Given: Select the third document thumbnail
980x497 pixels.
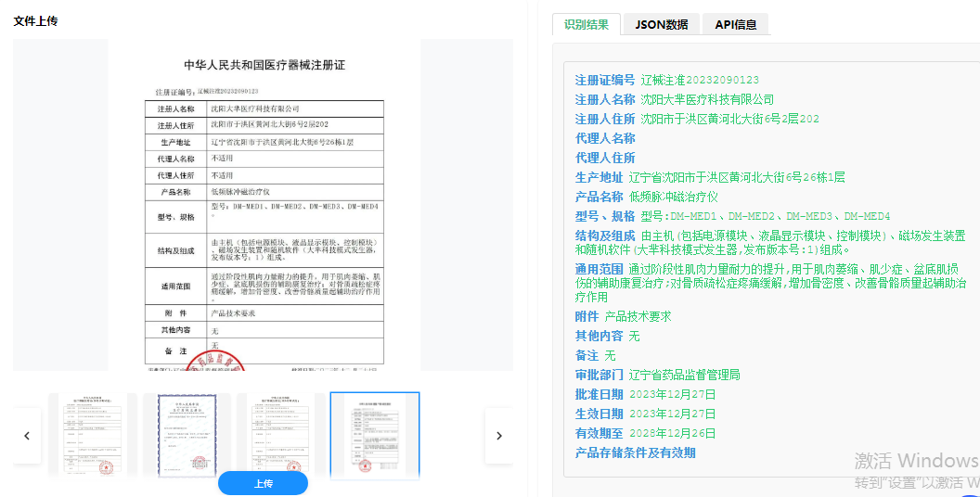Looking at the screenshot, I should [280, 435].
